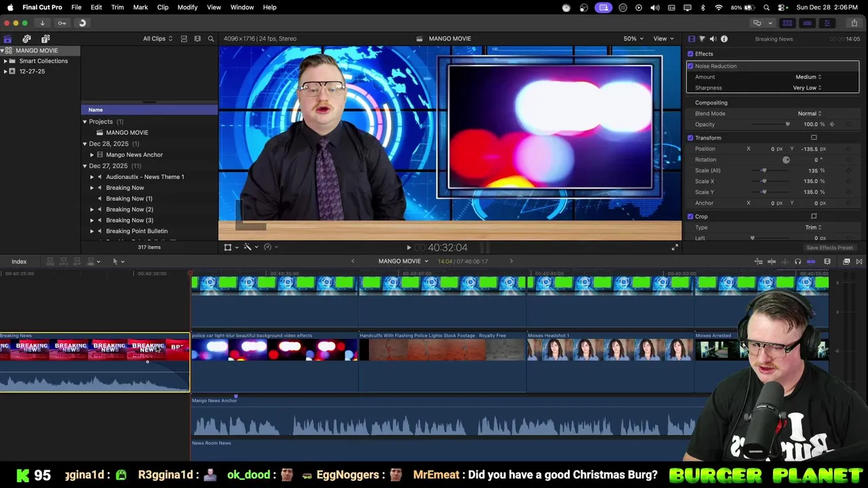Show the Photos and Audio sidebar

click(x=26, y=39)
